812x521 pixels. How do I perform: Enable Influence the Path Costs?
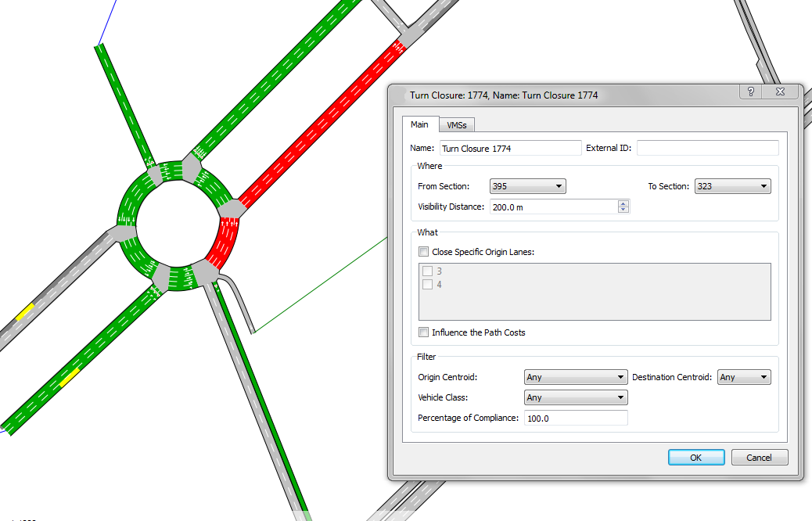coord(423,332)
